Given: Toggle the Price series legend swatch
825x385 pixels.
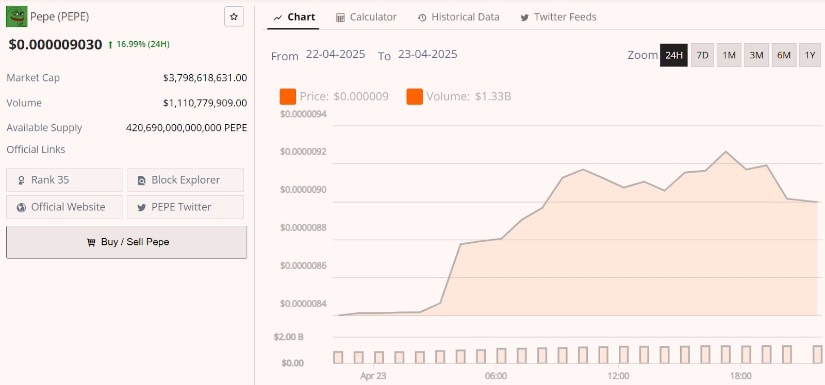Looking at the screenshot, I should point(288,97).
